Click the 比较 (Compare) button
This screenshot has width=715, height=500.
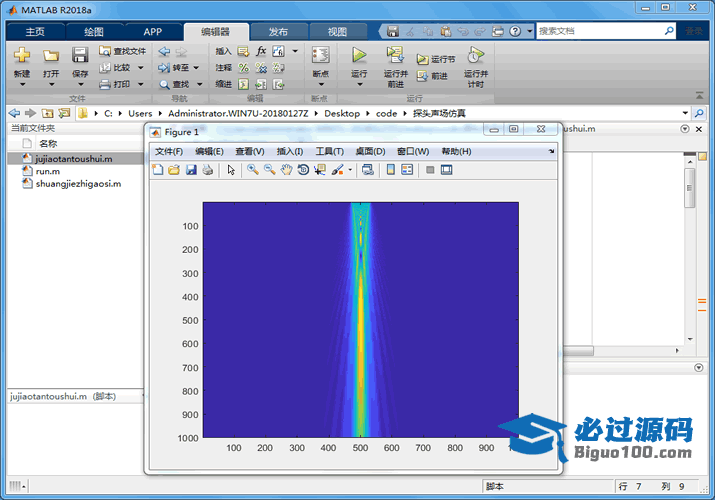116,67
